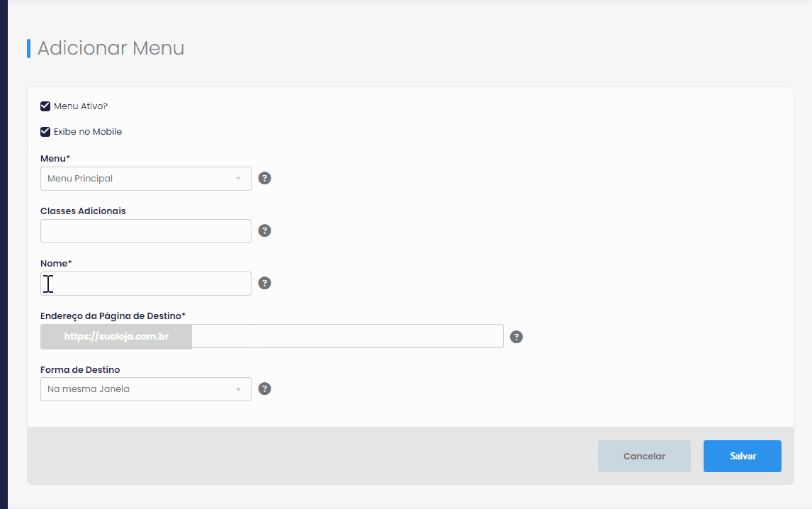Focus the destination page address input
The width and height of the screenshot is (812, 509).
pos(347,337)
